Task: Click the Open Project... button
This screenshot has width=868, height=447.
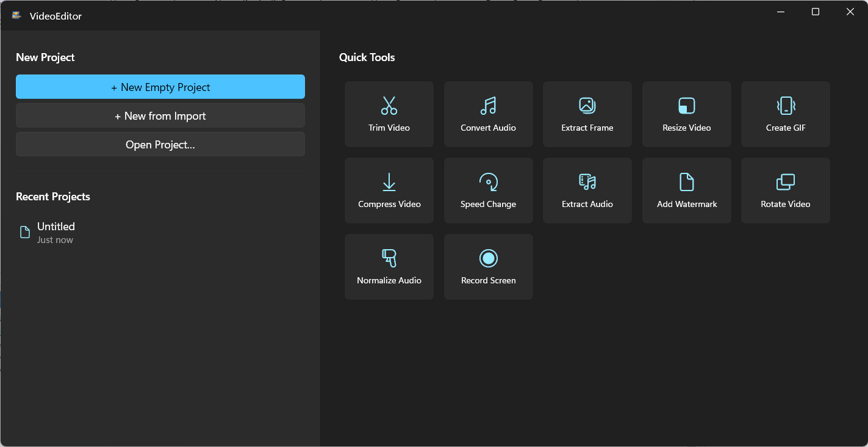Action: (x=160, y=144)
